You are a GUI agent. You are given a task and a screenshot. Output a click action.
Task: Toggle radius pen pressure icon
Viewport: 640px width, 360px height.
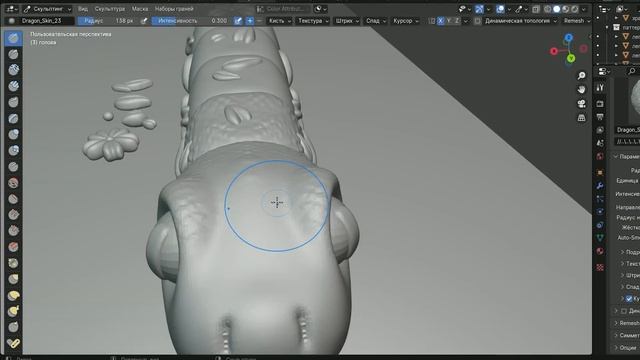(144, 21)
